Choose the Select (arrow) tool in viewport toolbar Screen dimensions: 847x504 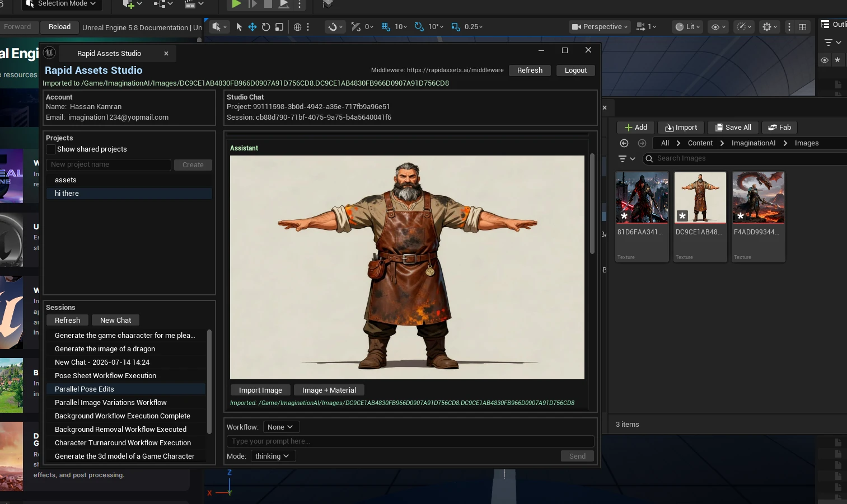click(239, 27)
